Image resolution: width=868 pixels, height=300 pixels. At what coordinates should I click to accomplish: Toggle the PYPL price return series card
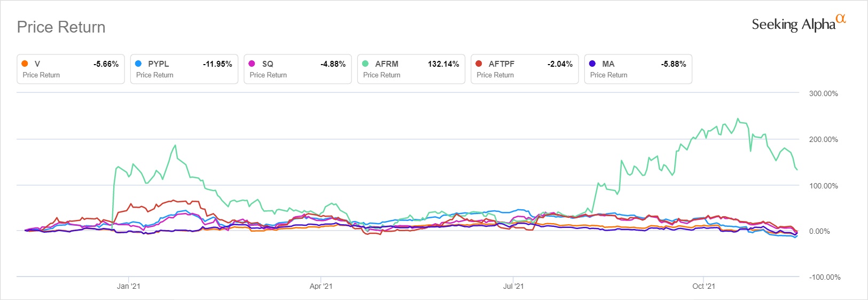(184, 69)
